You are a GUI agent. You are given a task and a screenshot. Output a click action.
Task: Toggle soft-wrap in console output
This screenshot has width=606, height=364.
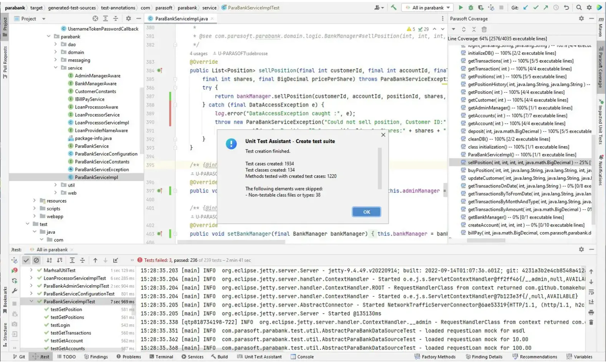(591, 292)
